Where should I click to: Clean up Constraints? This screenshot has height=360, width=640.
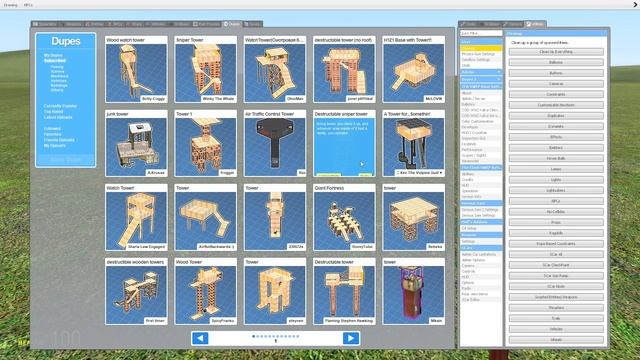pos(556,94)
